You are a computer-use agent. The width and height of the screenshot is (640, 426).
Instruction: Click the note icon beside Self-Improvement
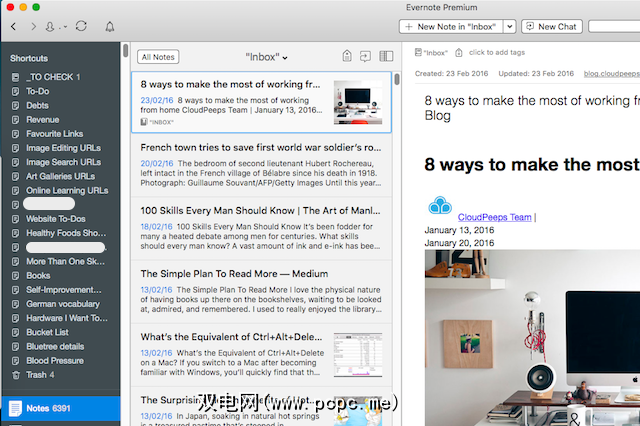tap(16, 290)
